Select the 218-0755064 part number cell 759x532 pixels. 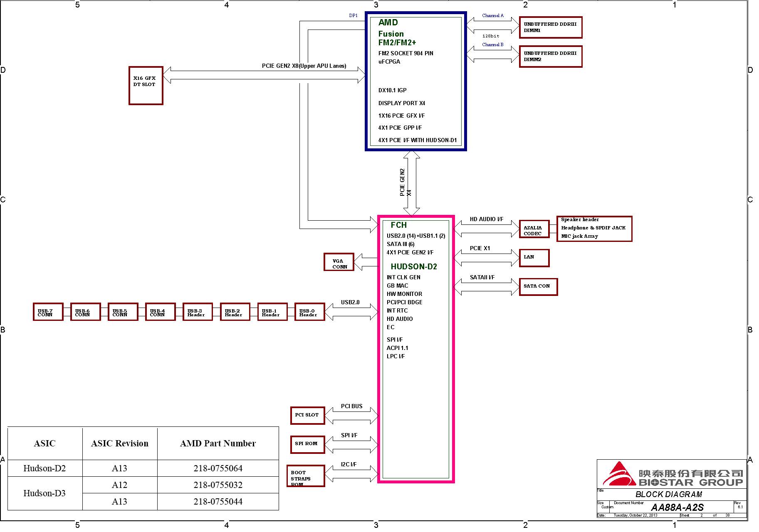click(218, 468)
